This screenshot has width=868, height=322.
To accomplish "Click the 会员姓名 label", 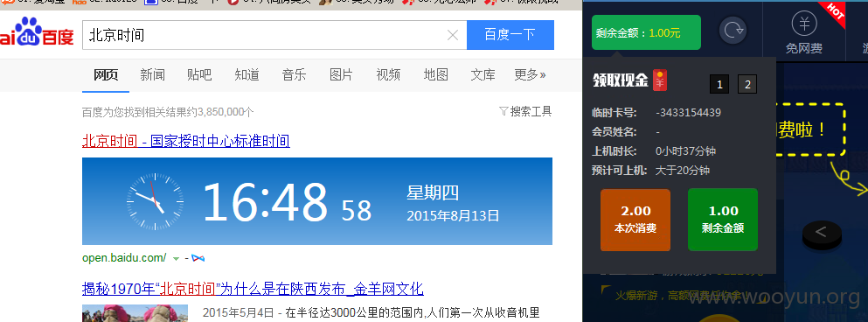I will [615, 132].
